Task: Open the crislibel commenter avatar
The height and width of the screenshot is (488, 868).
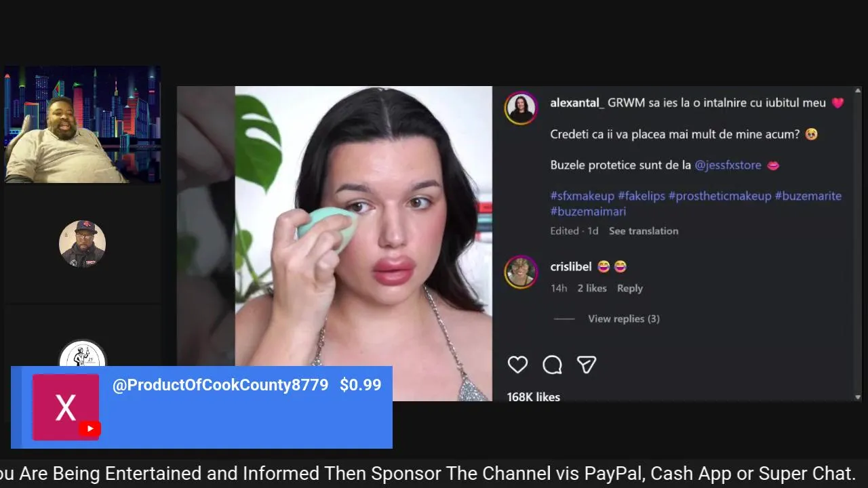Action: pyautogui.click(x=521, y=272)
